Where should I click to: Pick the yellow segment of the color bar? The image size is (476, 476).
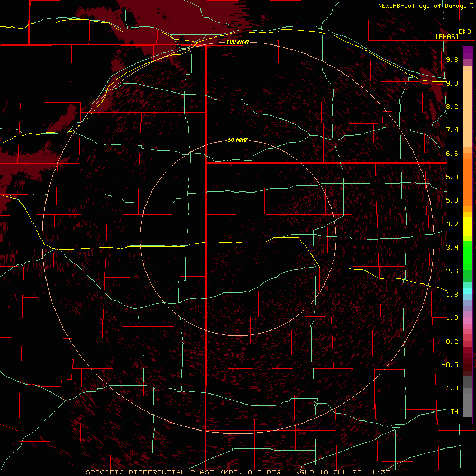[x=467, y=226]
